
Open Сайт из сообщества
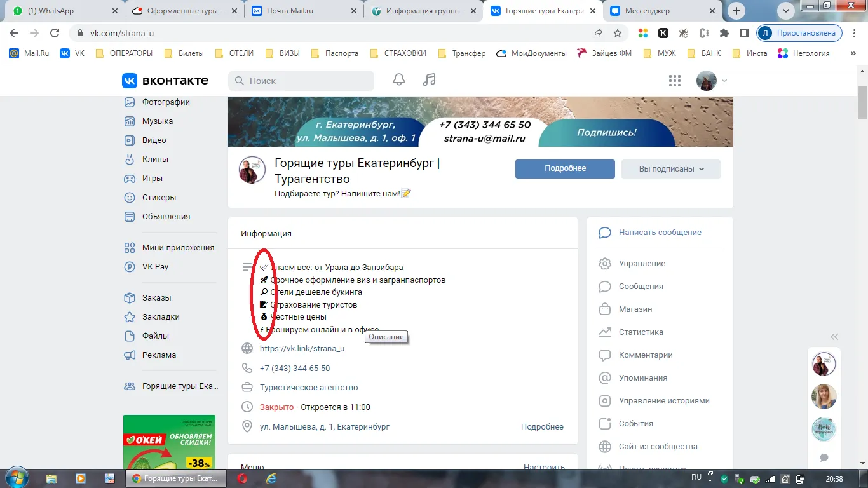(648, 447)
